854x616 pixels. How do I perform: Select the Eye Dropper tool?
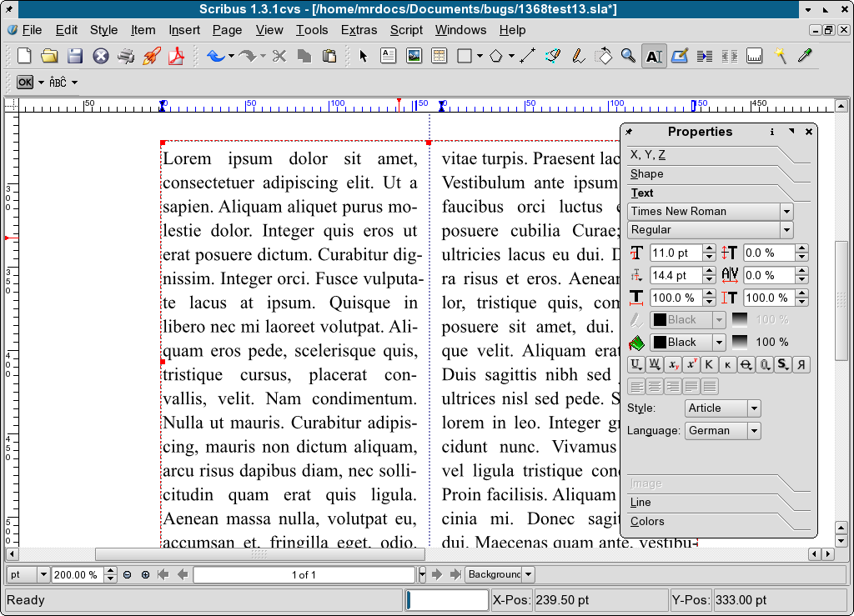(x=805, y=56)
